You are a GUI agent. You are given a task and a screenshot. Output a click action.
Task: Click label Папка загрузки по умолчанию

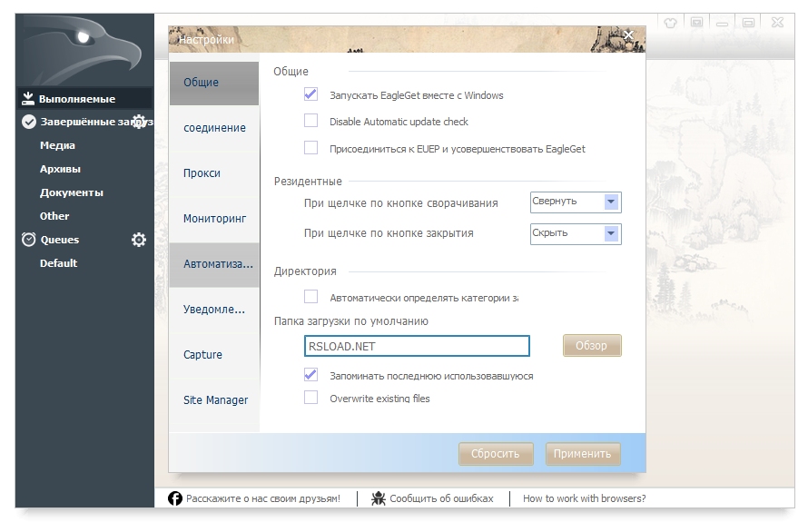click(x=351, y=321)
